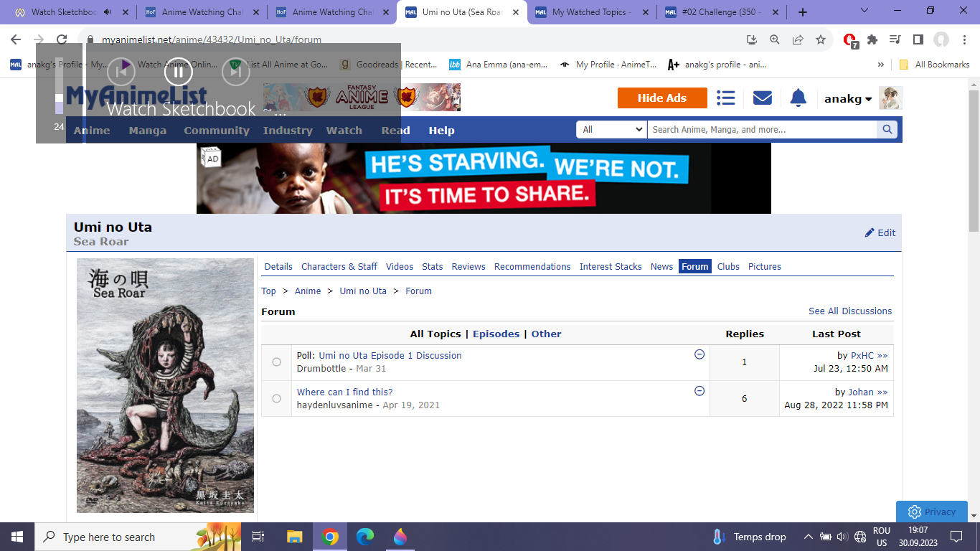Go back to the previous page
The width and height of the screenshot is (980, 551).
click(x=16, y=40)
